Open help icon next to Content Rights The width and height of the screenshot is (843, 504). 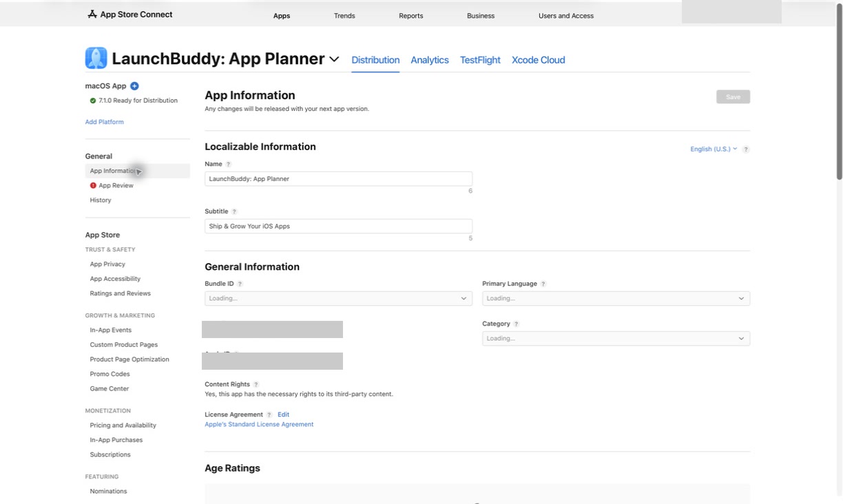coord(256,384)
